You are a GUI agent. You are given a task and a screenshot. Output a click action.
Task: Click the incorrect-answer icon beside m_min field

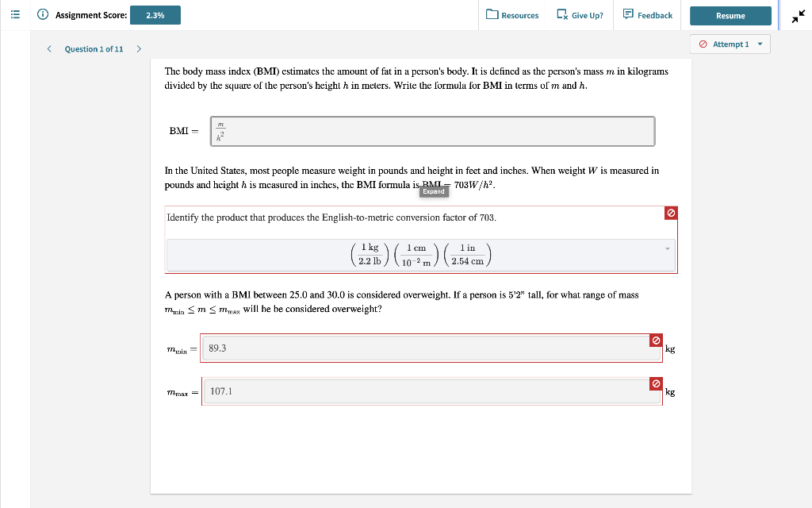coord(656,339)
